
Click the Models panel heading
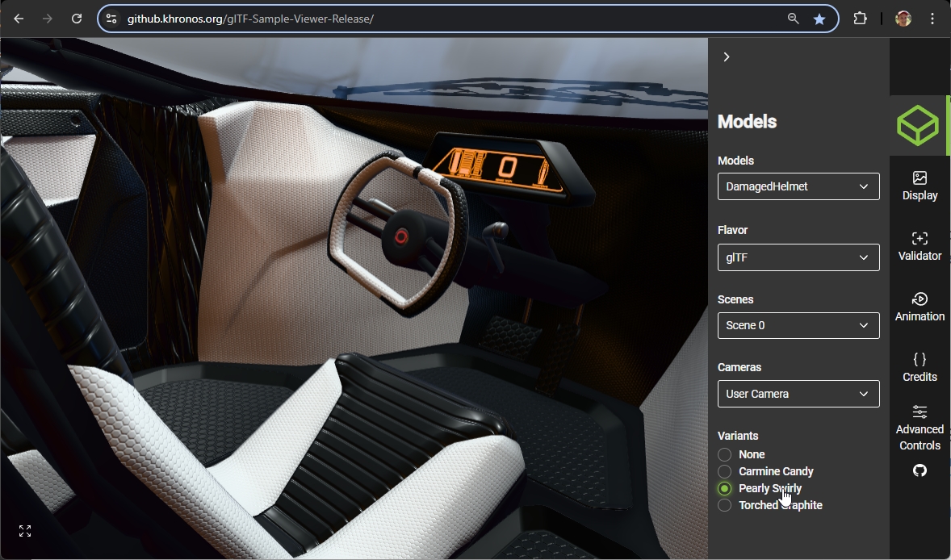click(x=747, y=122)
